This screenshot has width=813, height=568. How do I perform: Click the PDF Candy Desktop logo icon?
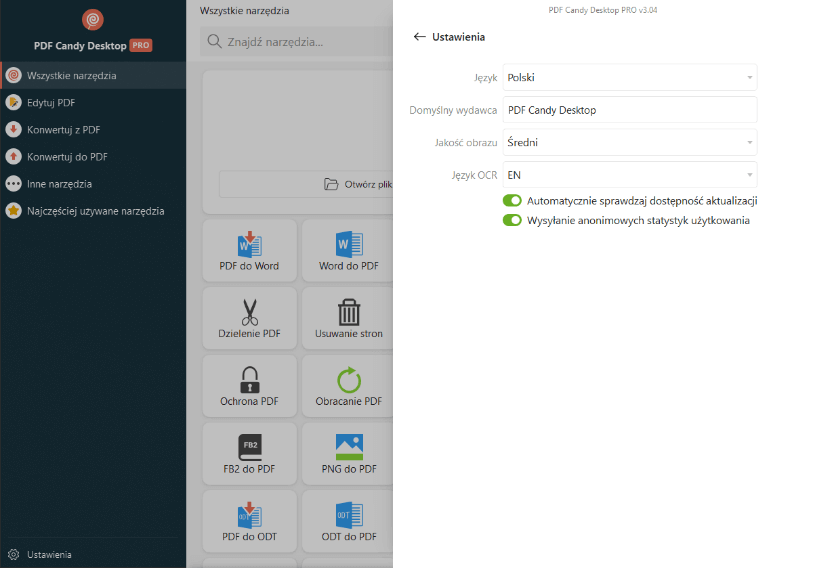[x=93, y=20]
